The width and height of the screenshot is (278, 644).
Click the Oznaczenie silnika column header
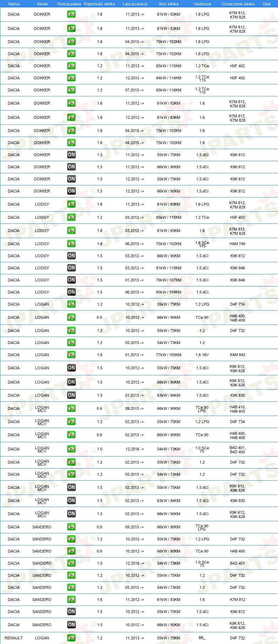coord(238,4)
